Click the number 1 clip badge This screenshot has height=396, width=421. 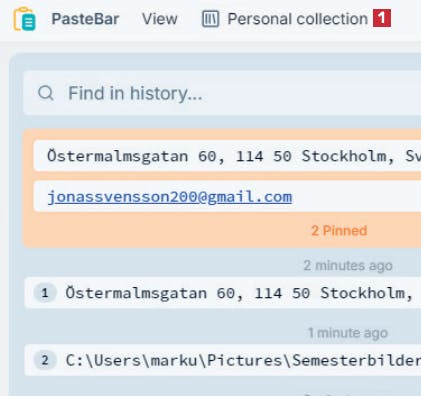(45, 293)
